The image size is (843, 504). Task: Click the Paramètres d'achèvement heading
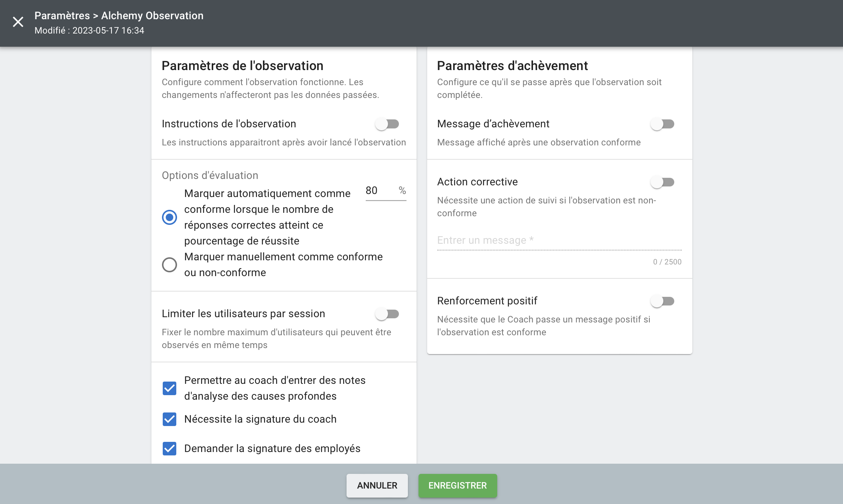pyautogui.click(x=512, y=66)
